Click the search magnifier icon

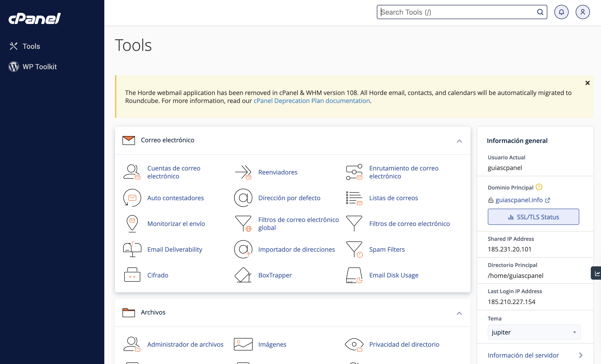click(540, 12)
